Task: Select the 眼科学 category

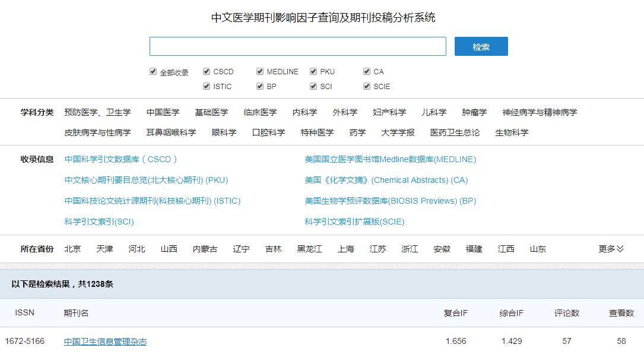Action: coord(224,132)
